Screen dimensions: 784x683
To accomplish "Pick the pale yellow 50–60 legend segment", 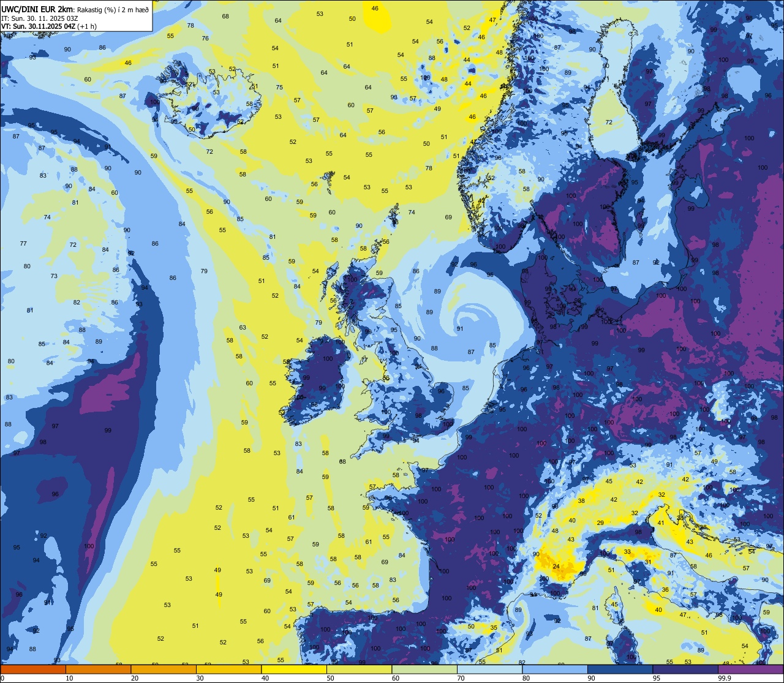I will point(360,669).
